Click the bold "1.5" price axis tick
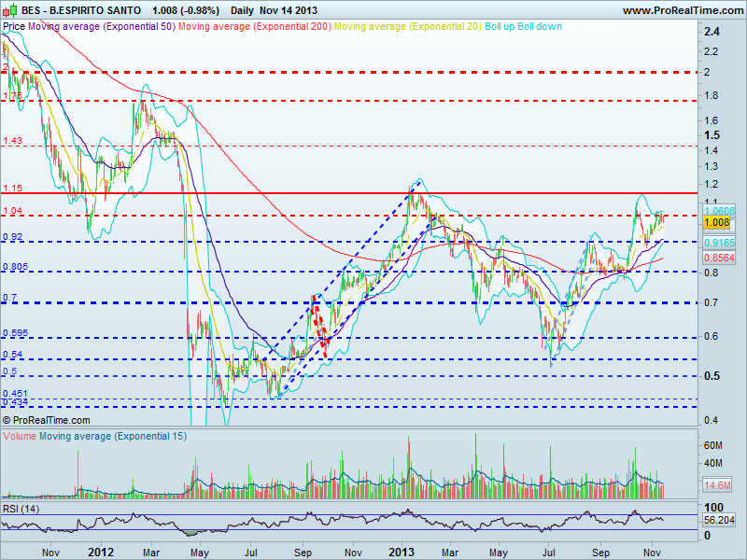The width and height of the screenshot is (747, 560). [x=712, y=135]
